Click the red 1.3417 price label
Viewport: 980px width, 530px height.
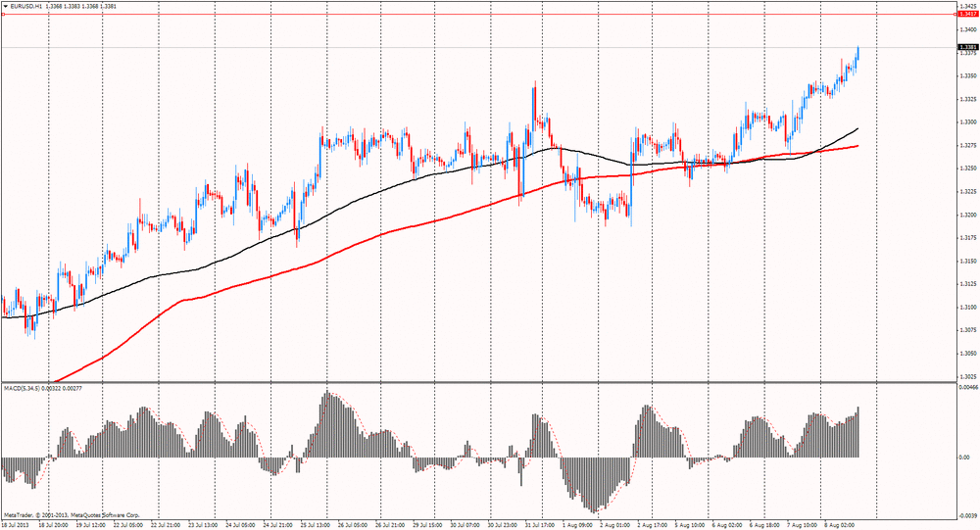coord(967,14)
